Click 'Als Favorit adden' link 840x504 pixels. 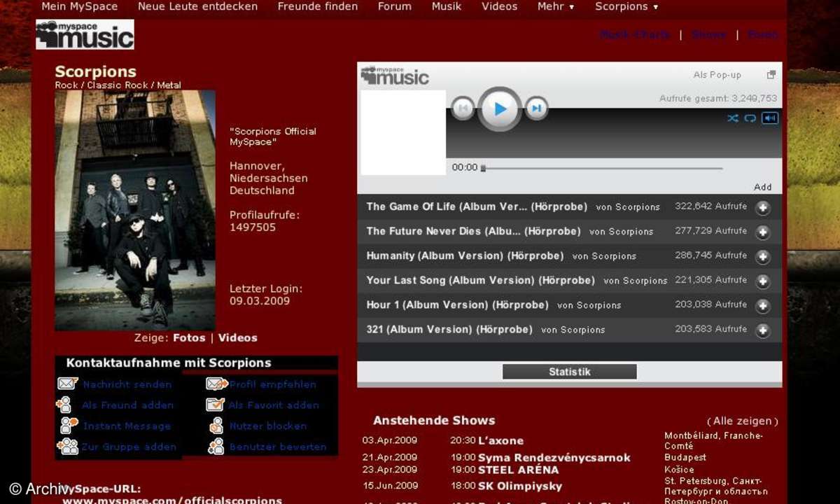coord(274,405)
